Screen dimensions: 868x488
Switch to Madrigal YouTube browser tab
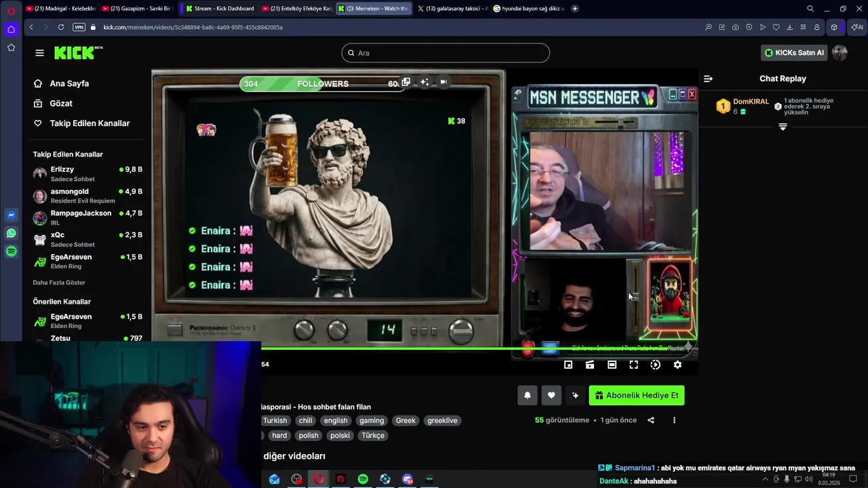click(x=61, y=9)
